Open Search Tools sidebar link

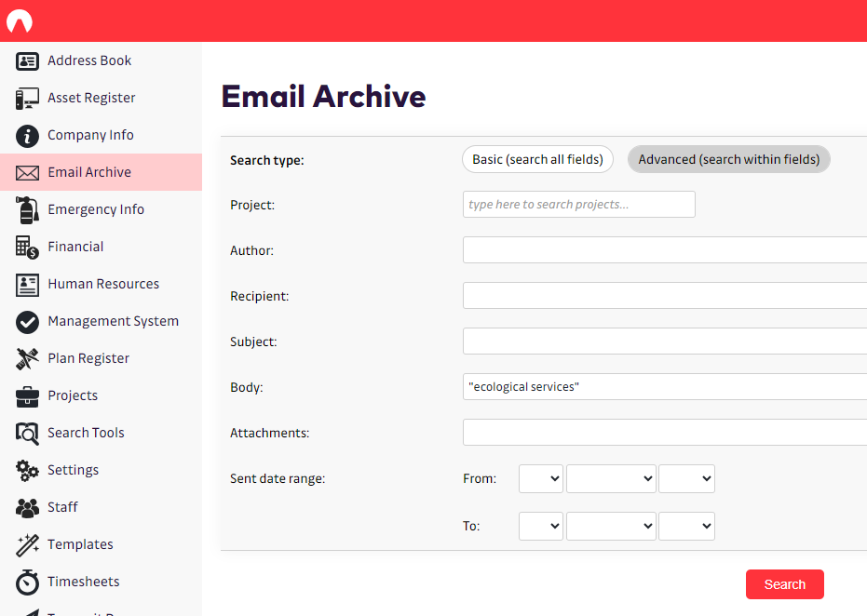click(x=86, y=433)
